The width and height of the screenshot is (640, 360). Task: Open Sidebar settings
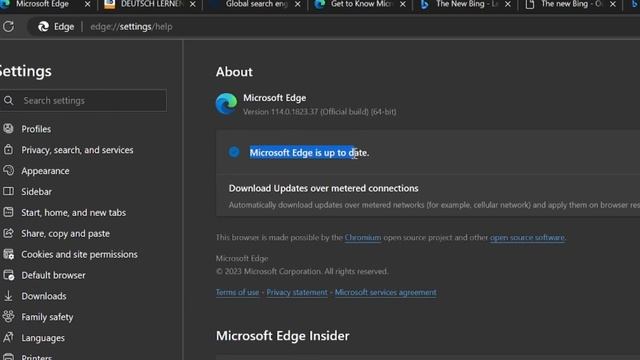(x=36, y=192)
